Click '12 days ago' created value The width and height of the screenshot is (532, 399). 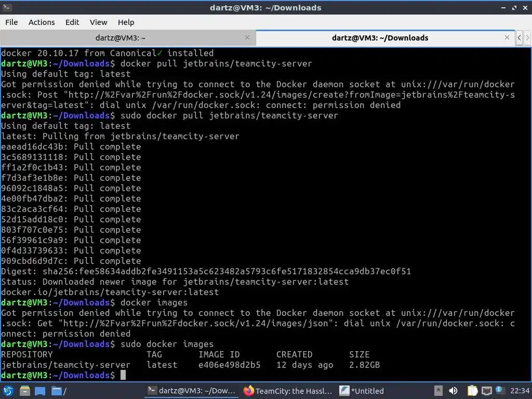pos(304,365)
